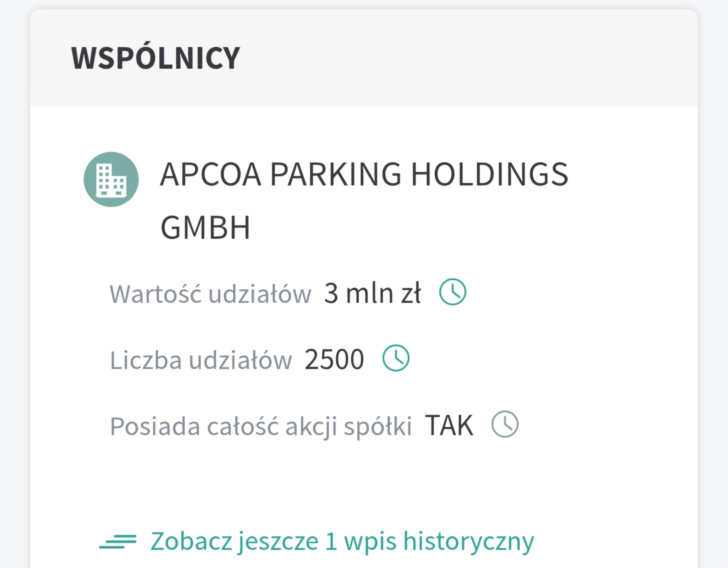Image resolution: width=728 pixels, height=568 pixels.
Task: Click the gray clock beside TAK
Action: point(505,424)
